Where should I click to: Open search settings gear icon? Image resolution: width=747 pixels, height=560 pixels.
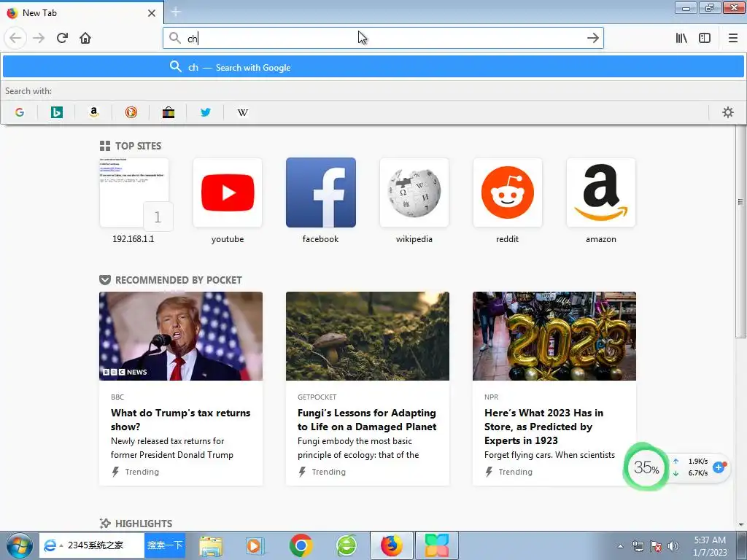727,112
